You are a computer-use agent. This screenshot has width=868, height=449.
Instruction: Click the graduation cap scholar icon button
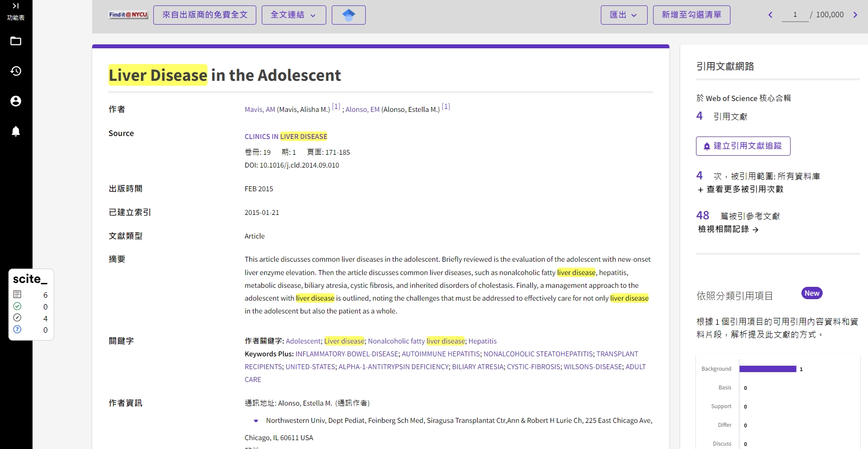[348, 15]
